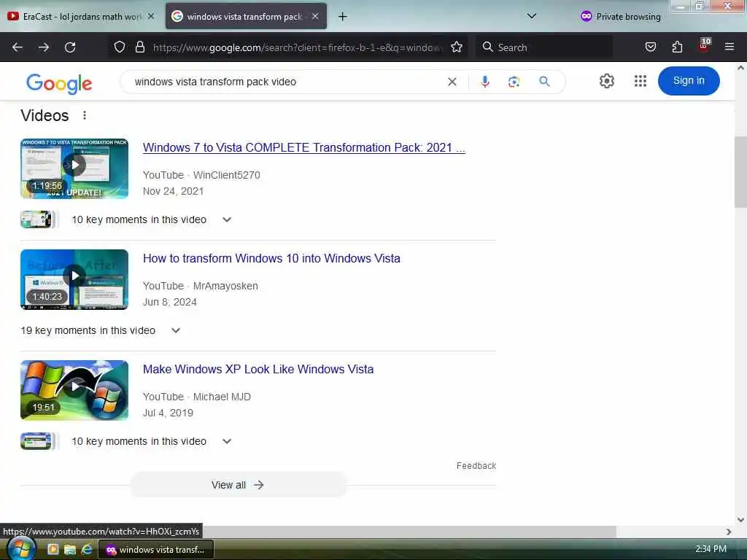
Task: Play the 1:40:23 video thumbnail
Action: tap(74, 279)
